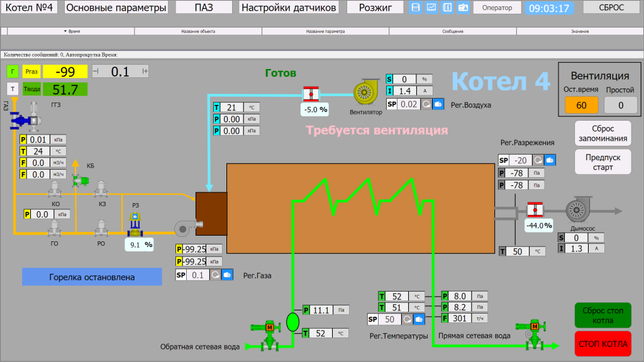This screenshot has height=362, width=644.
Task: Expand the Время column sort arrow
Action: 65,31
